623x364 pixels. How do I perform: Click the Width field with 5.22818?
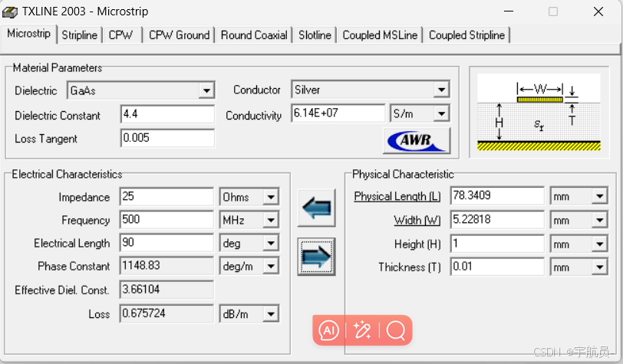(x=497, y=220)
